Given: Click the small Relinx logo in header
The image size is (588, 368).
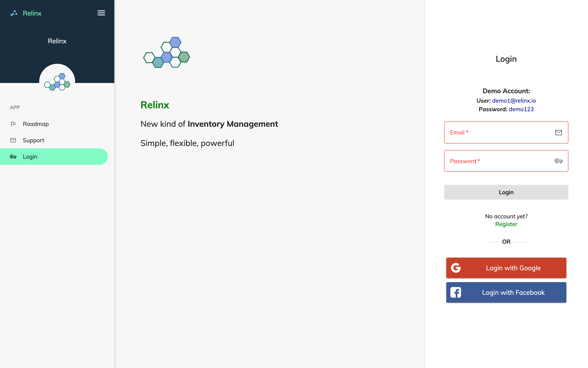Looking at the screenshot, I should click(x=13, y=13).
